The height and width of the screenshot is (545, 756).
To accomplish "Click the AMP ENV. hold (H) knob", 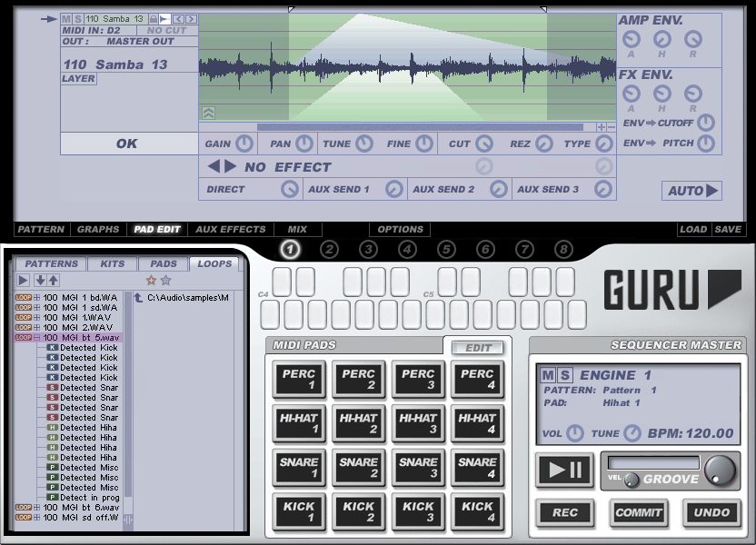I will point(662,39).
